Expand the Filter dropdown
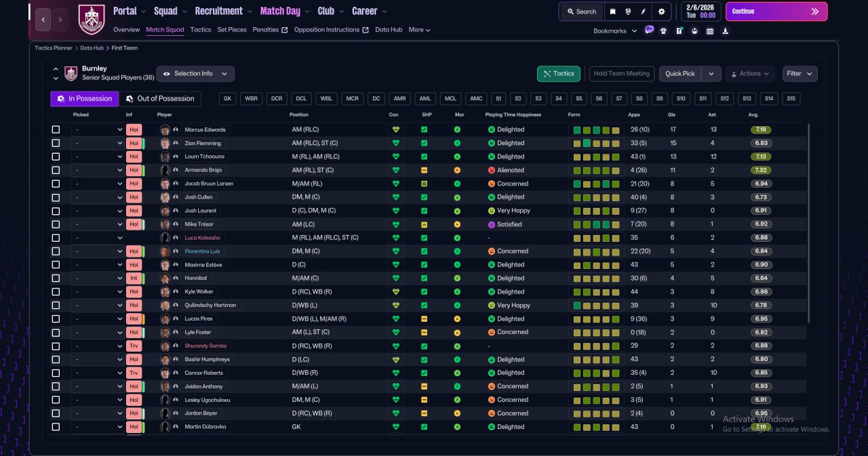The width and height of the screenshot is (868, 456). coord(800,74)
